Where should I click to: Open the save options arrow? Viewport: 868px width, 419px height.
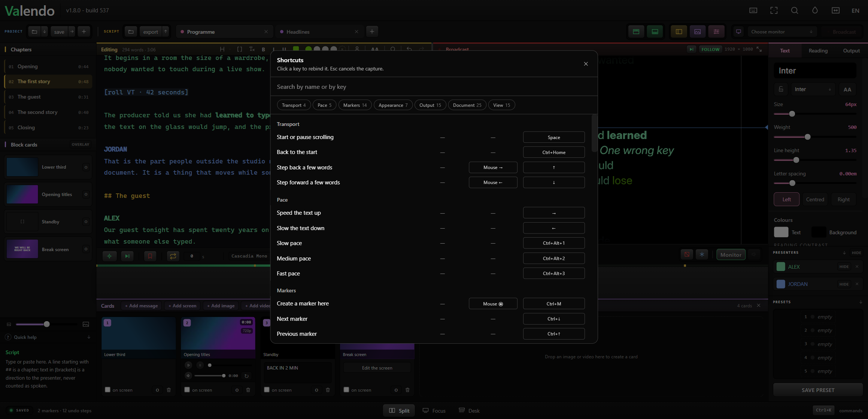pos(72,31)
